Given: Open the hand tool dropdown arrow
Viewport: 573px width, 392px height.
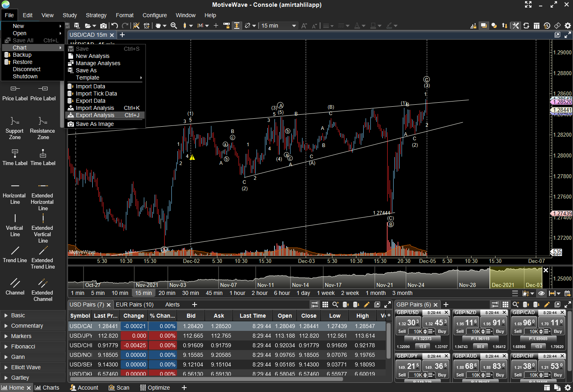Looking at the screenshot, I should [165, 26].
